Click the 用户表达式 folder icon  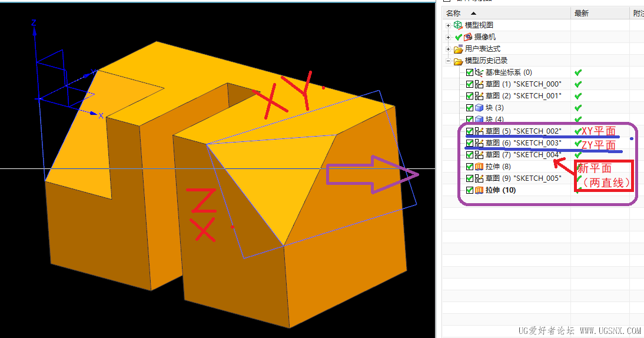coord(459,49)
